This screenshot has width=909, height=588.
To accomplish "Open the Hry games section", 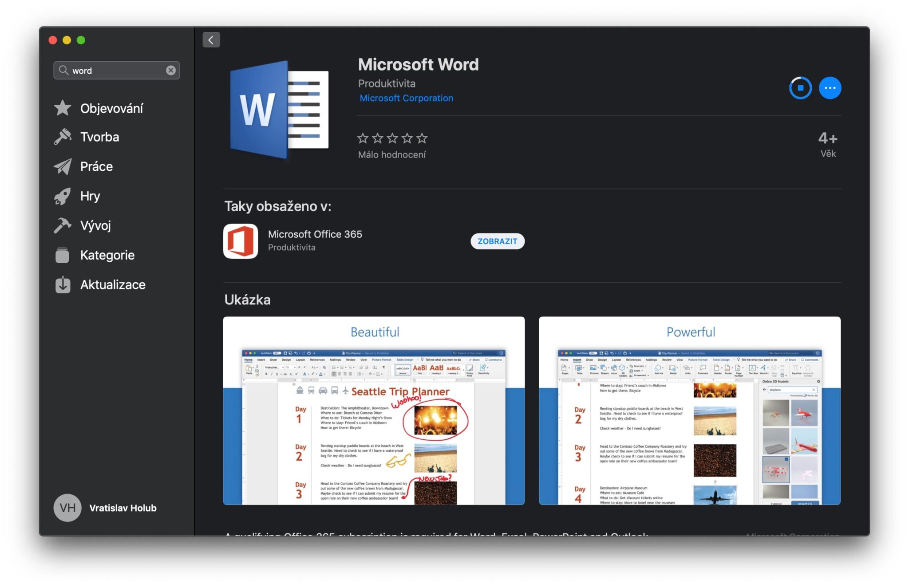I will tap(90, 196).
